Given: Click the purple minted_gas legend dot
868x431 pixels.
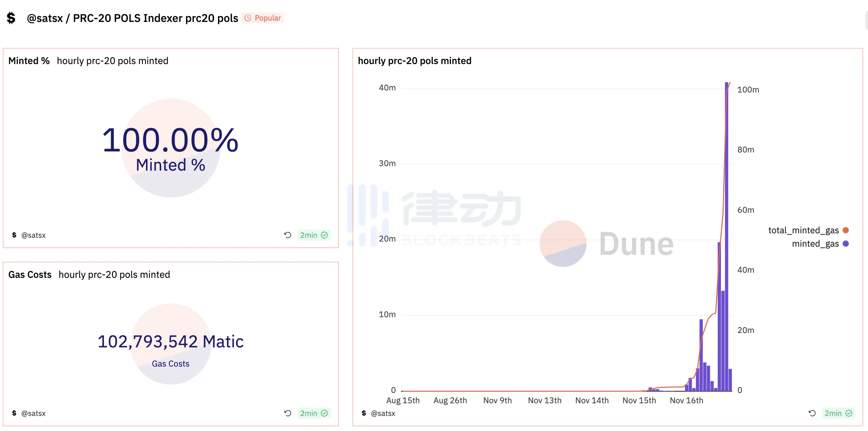Looking at the screenshot, I should tap(846, 244).
